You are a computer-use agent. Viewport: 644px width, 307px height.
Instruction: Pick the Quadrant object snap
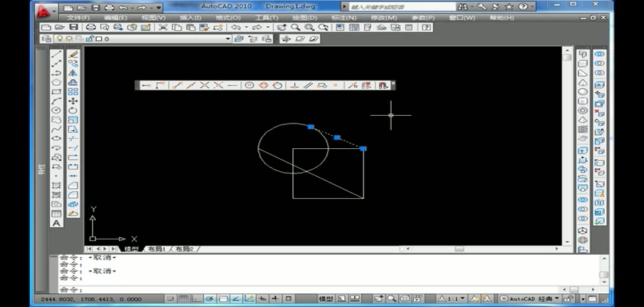point(263,85)
